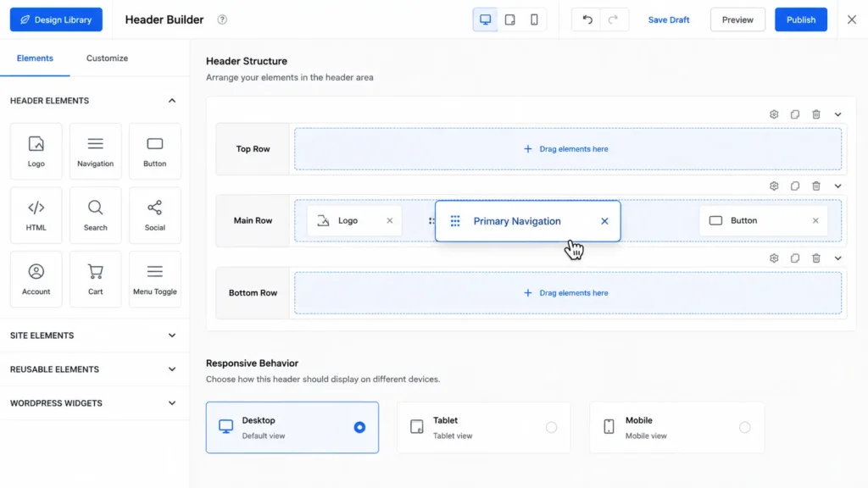Image resolution: width=868 pixels, height=488 pixels.
Task: Switch to the Customize tab
Action: (107, 58)
